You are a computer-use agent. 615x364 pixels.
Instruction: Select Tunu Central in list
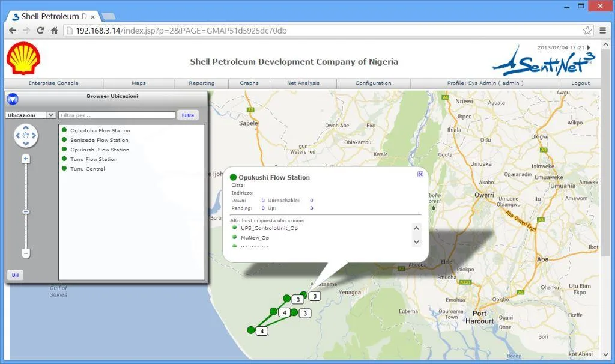88,169
